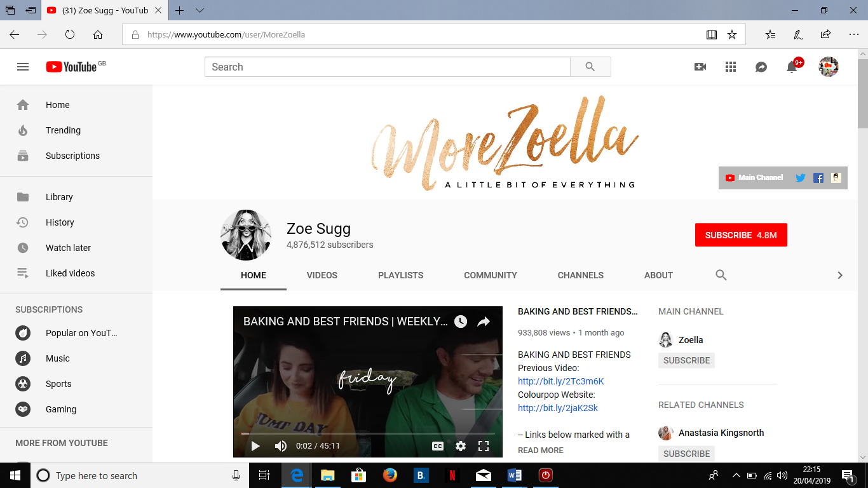Switch to the PLAYLISTS tab
The width and height of the screenshot is (868, 488).
[x=400, y=275]
